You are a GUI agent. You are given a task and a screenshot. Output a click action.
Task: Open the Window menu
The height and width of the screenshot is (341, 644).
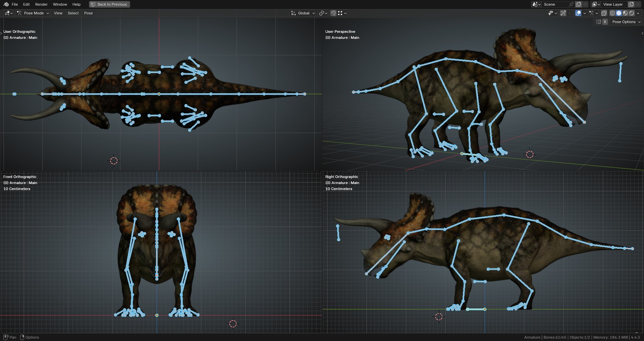60,4
